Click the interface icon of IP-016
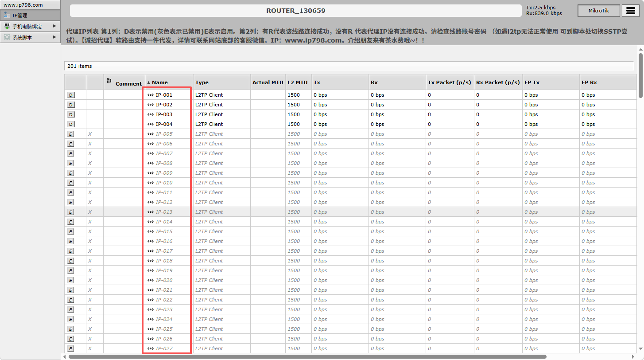644x360 pixels. click(151, 241)
